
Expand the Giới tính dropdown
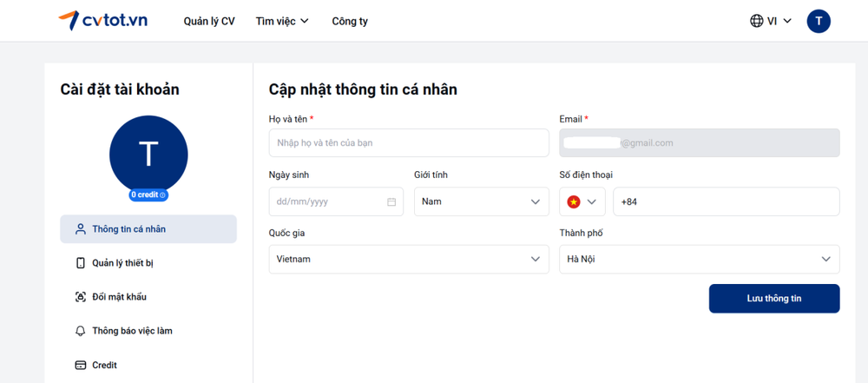point(481,201)
